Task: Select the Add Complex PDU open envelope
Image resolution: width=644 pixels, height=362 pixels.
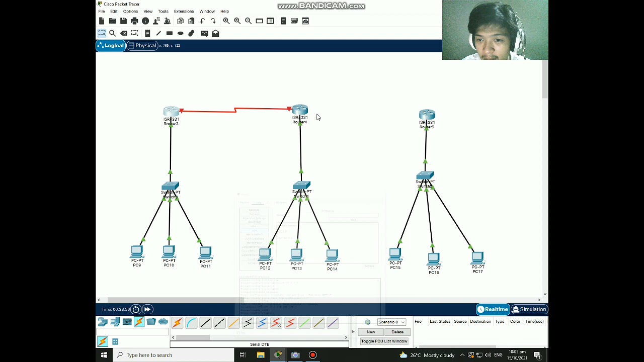Action: point(215,33)
